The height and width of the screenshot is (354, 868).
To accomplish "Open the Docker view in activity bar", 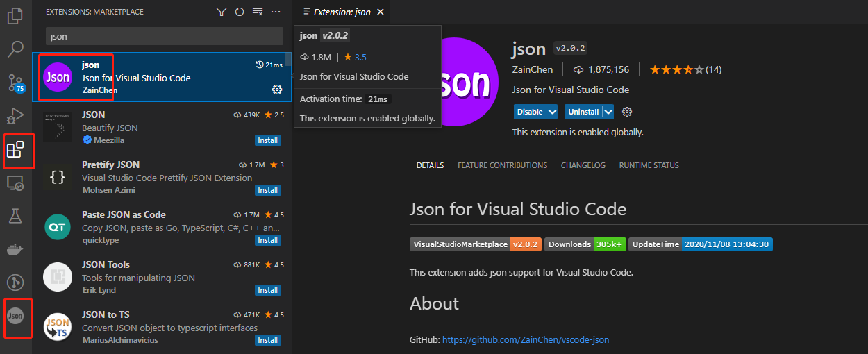I will [15, 249].
